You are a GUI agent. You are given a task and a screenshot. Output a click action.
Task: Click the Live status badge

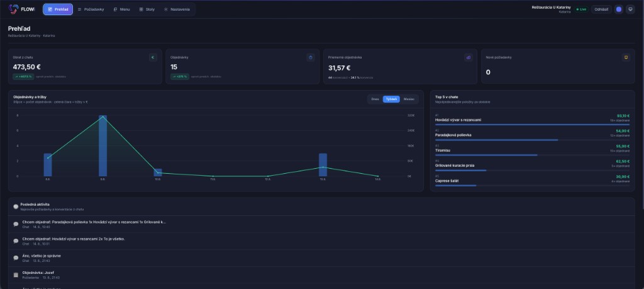coord(581,9)
